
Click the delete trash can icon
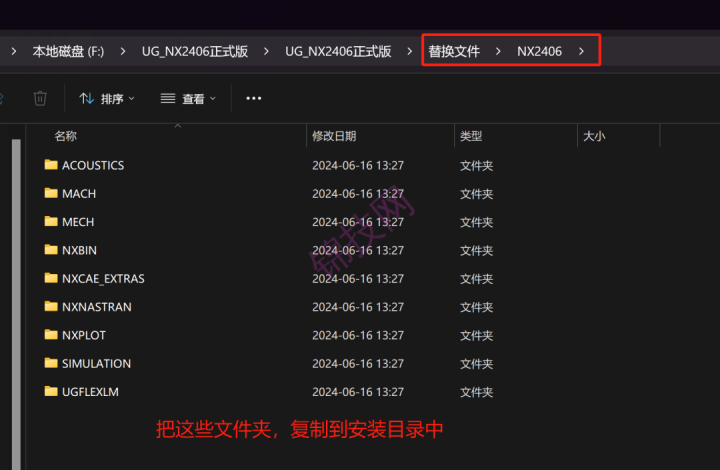[40, 98]
